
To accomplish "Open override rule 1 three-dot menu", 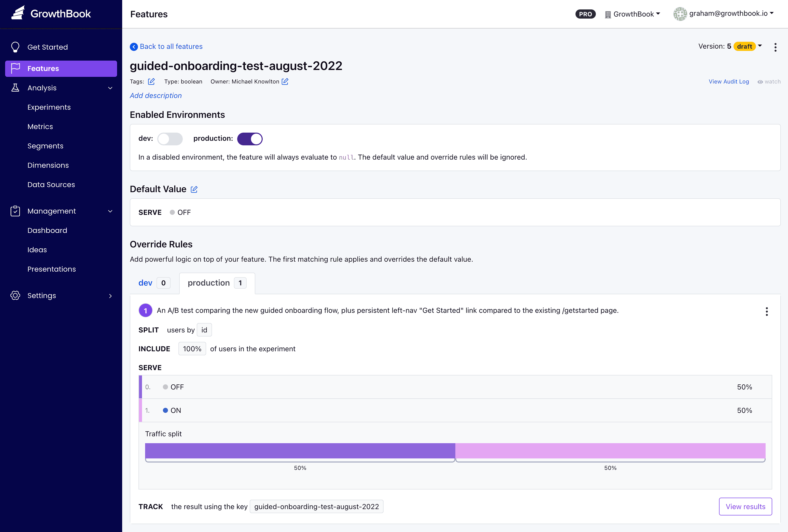I will pos(766,311).
